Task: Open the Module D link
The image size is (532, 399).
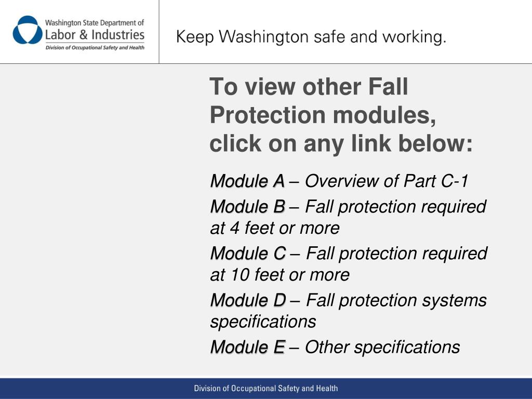Action: point(248,300)
